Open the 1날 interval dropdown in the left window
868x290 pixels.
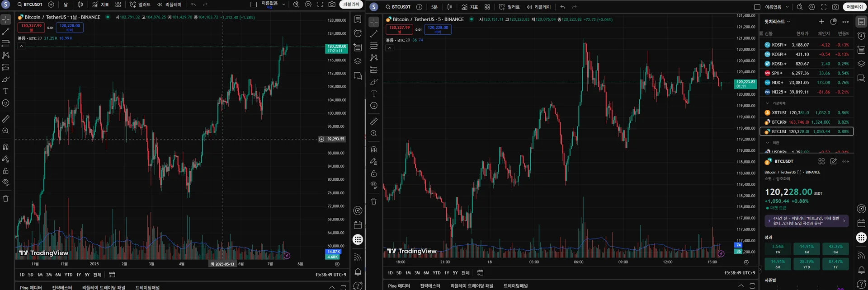pos(66,5)
